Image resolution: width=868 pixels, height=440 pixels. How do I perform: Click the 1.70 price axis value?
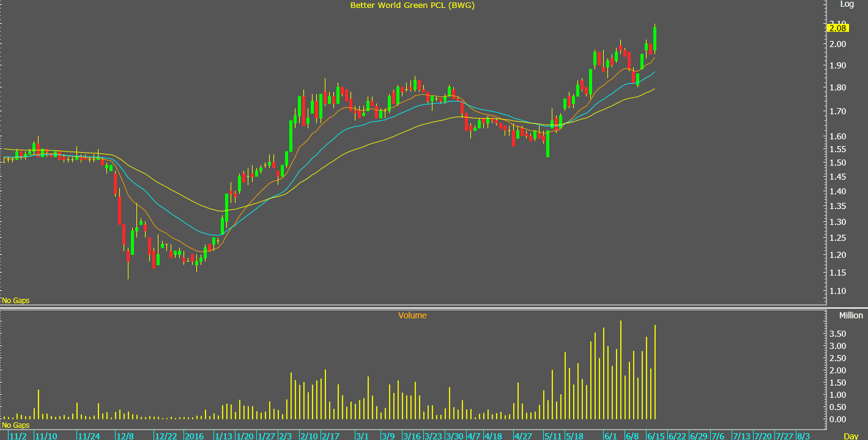click(838, 111)
